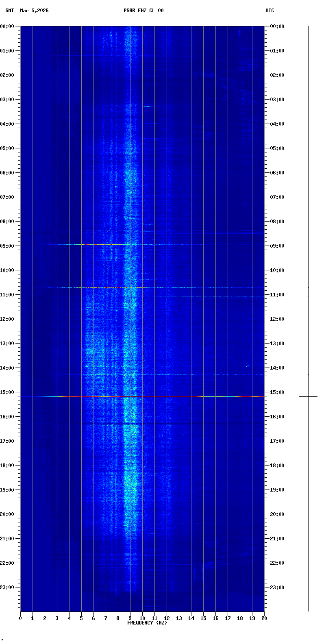Click the Mar 5,2026 date text

(x=34, y=11)
